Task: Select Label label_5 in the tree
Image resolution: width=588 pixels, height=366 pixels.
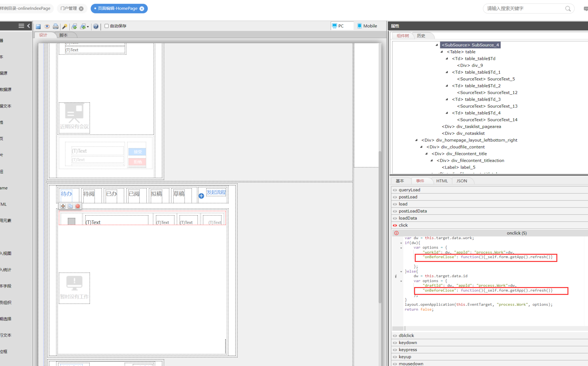Action: tap(458, 167)
